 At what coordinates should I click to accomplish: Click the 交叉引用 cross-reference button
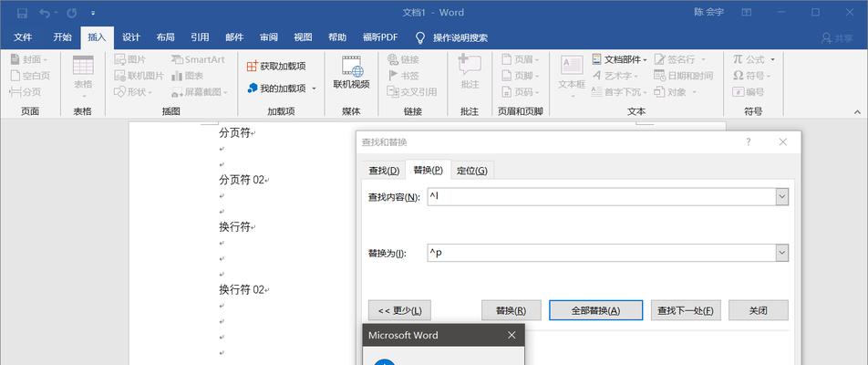point(412,92)
